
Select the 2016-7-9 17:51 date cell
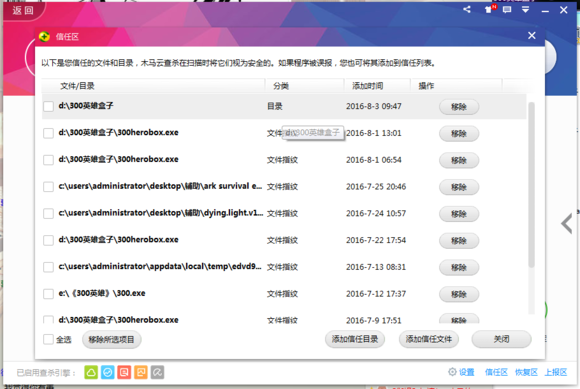(x=374, y=320)
